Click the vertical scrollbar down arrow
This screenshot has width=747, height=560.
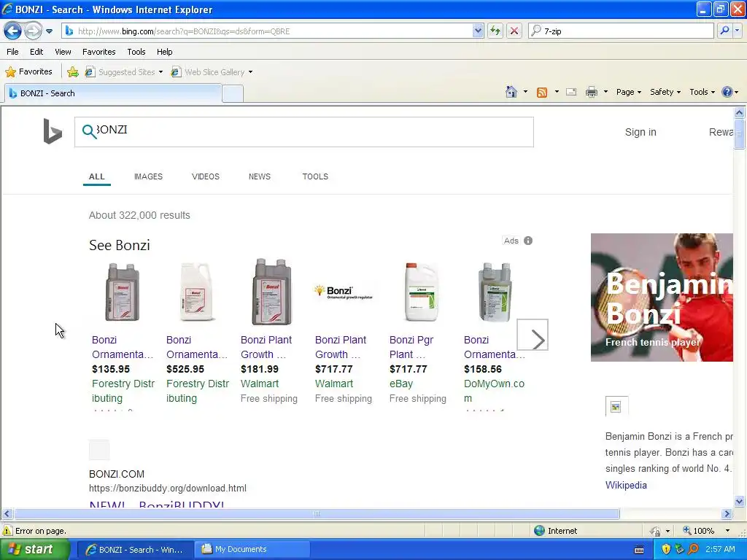pos(739,501)
